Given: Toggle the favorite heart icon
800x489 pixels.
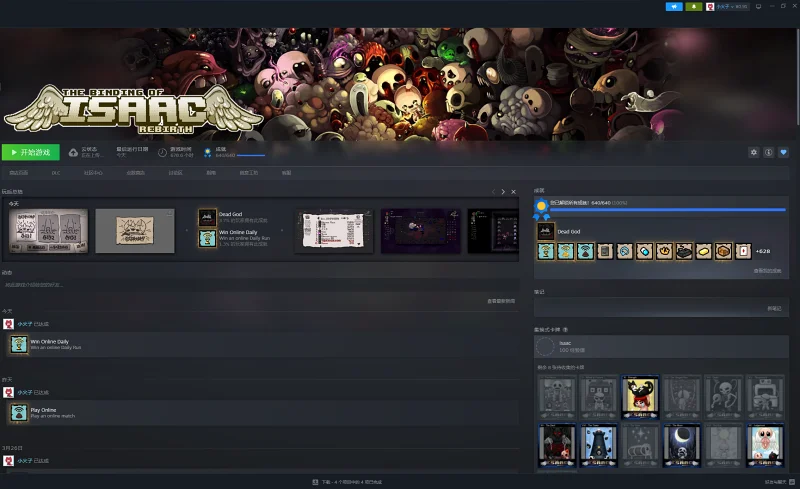Looking at the screenshot, I should tap(783, 152).
